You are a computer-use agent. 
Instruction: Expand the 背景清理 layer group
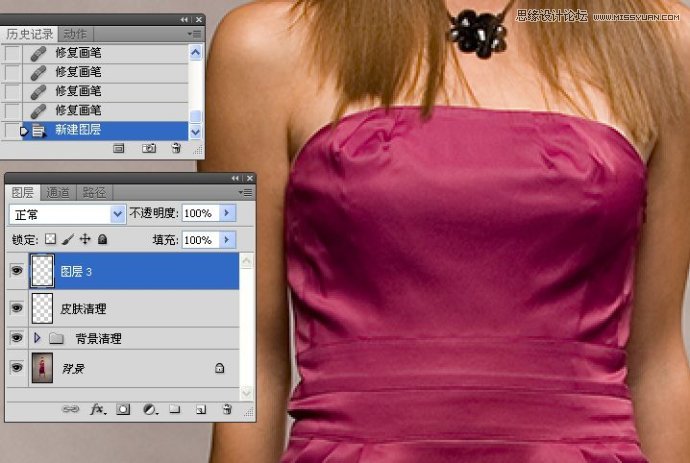38,339
